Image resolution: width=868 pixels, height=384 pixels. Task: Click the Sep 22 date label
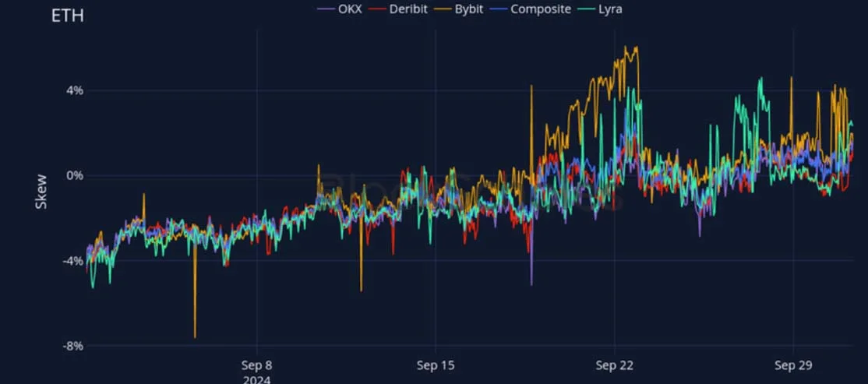click(615, 365)
